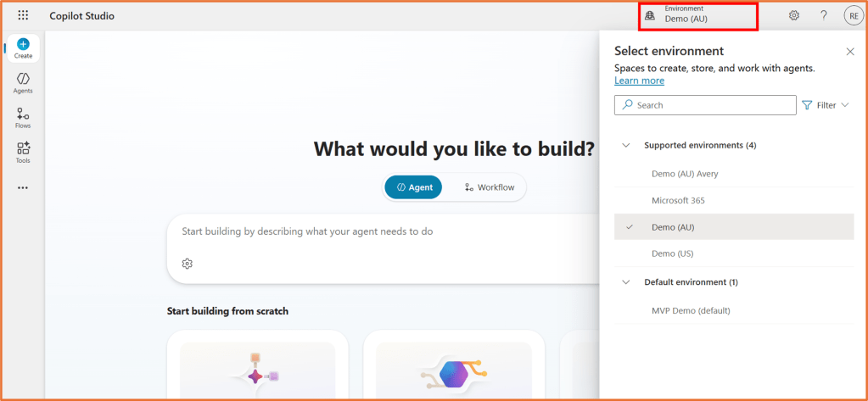This screenshot has width=868, height=401.
Task: Choose the Microsoft 365 environment
Action: point(678,200)
